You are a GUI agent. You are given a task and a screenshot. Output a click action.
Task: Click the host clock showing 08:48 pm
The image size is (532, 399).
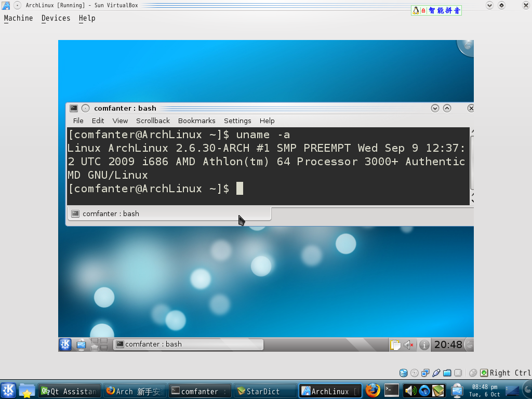(x=485, y=391)
